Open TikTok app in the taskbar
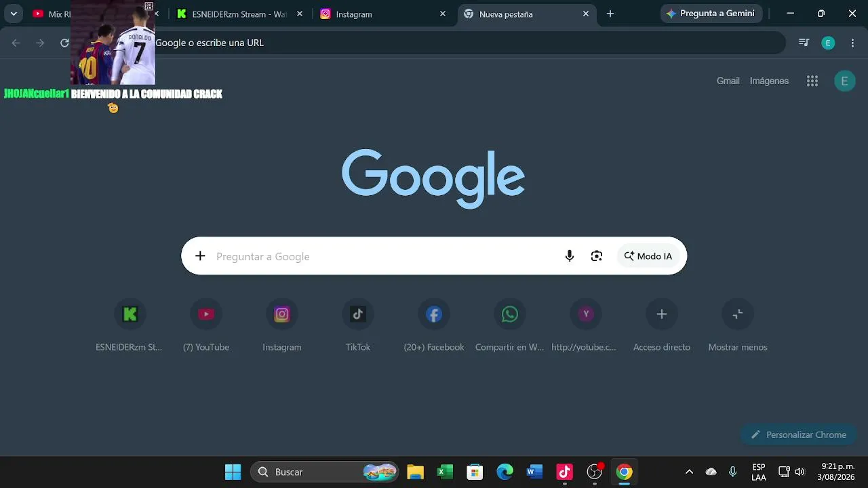Screen dimensions: 868x488 [x=564, y=472]
